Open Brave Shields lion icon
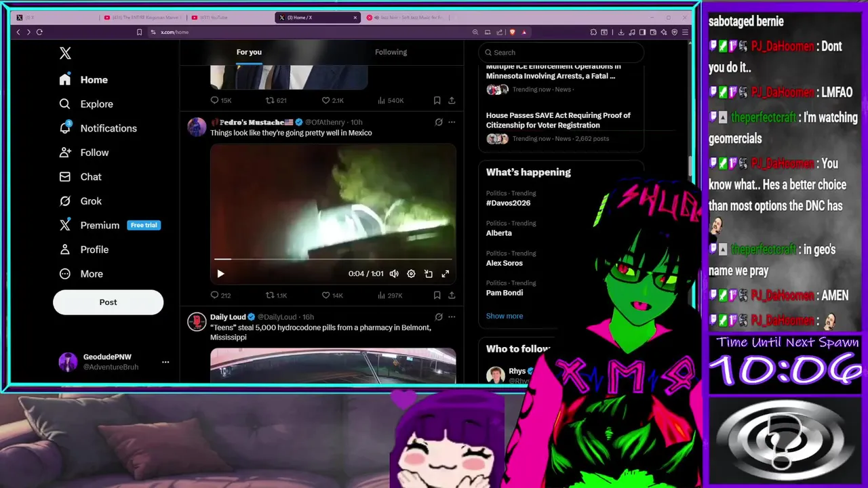Image resolution: width=868 pixels, height=488 pixels. [x=512, y=32]
